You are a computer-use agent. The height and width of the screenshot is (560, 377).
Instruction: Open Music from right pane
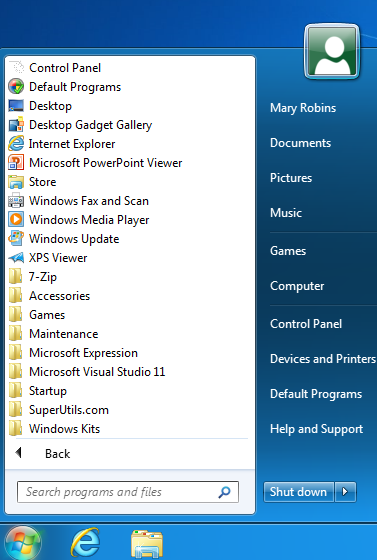[x=286, y=213]
